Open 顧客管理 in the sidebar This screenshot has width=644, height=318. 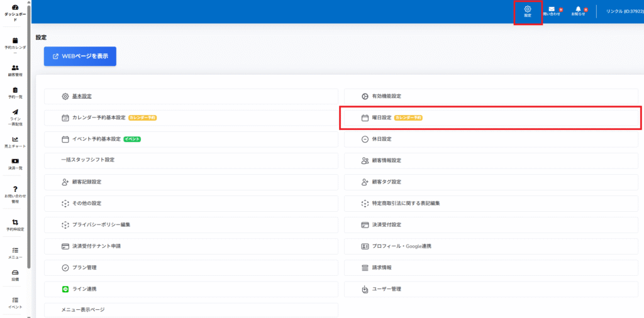tap(15, 70)
